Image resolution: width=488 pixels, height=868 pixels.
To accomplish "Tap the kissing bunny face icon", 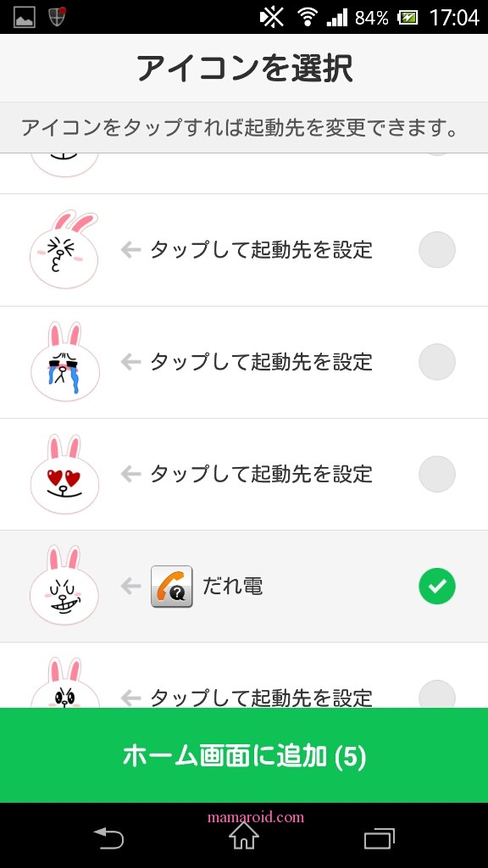I will (x=64, y=249).
